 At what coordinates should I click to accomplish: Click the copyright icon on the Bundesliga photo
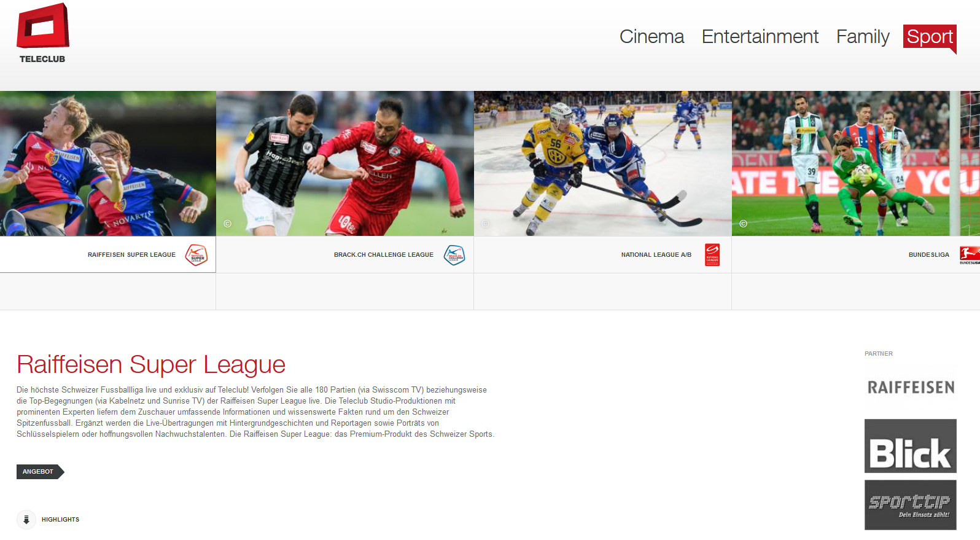pos(744,224)
